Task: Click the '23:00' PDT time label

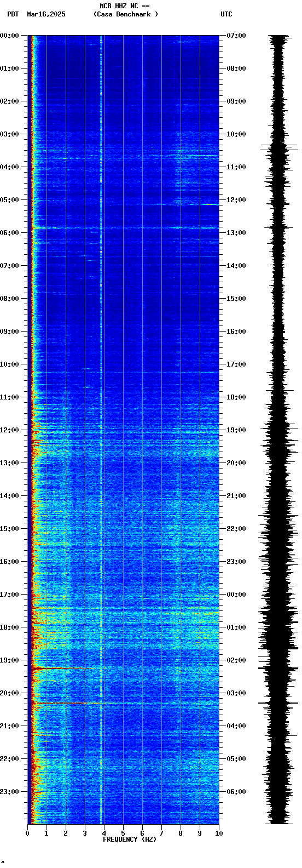Action: coord(9,792)
